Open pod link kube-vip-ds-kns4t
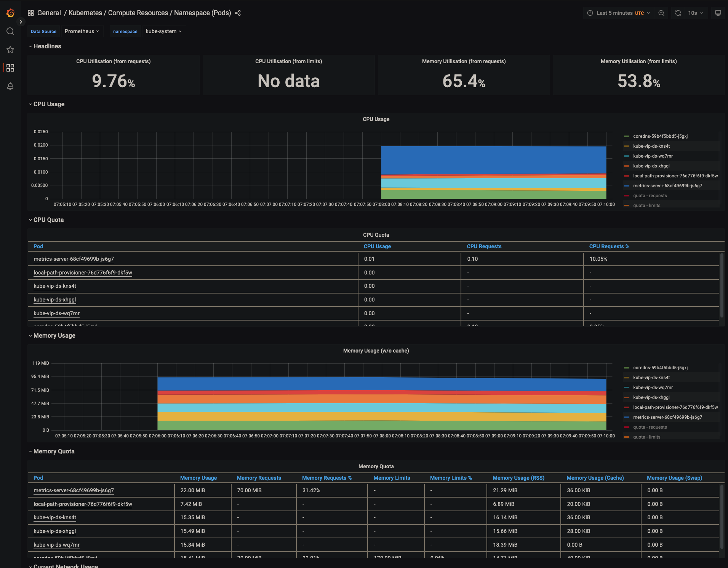This screenshot has width=728, height=568. [55, 286]
